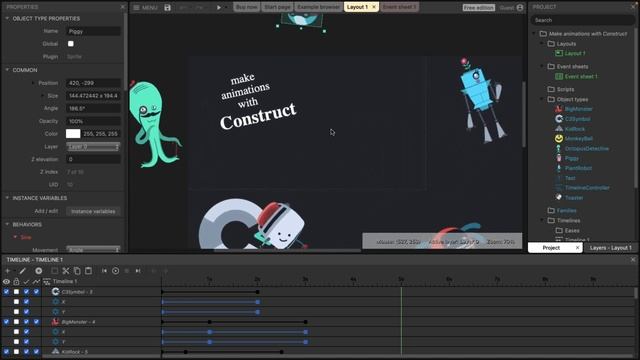Switch to Start page tab
Viewport: 640px width, 360px height.
click(x=277, y=7)
